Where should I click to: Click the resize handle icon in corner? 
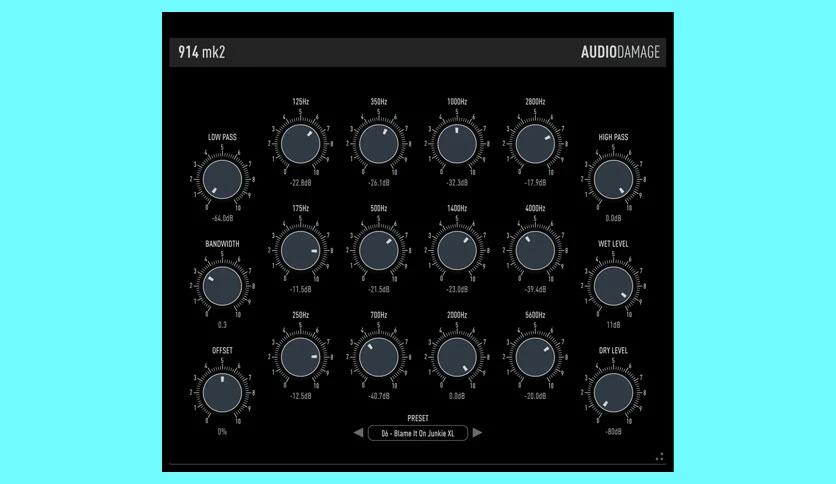[660, 457]
